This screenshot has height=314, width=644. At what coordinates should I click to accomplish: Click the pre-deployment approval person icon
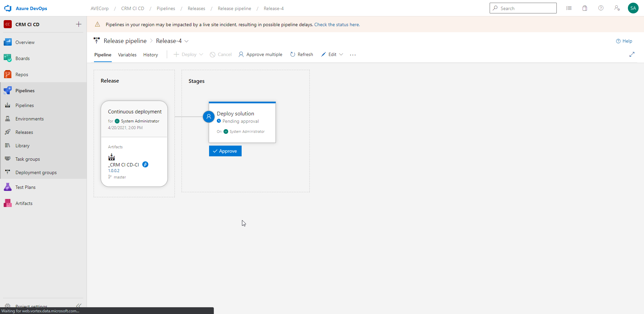209,117
